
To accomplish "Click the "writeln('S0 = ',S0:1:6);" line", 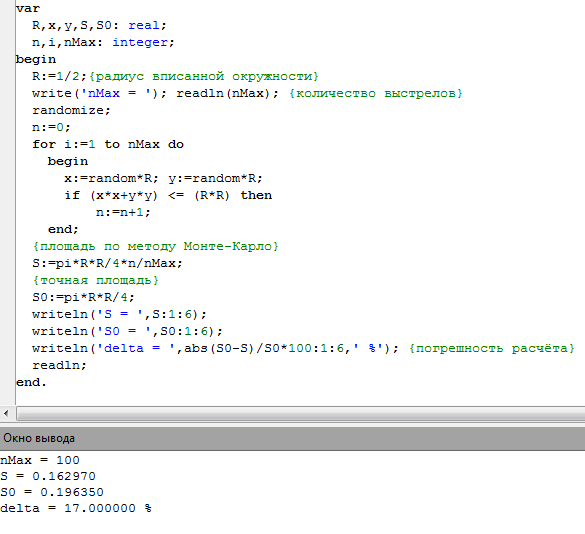I will (127, 331).
